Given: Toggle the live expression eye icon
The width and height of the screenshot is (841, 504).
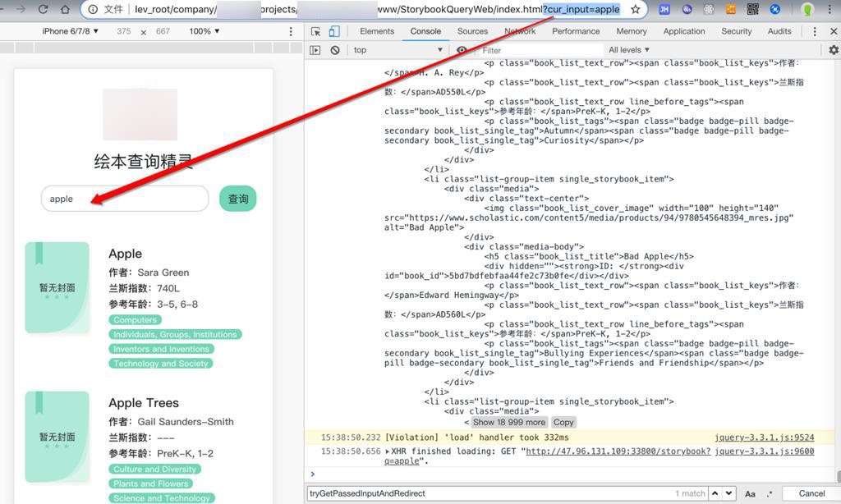Looking at the screenshot, I should point(462,50).
